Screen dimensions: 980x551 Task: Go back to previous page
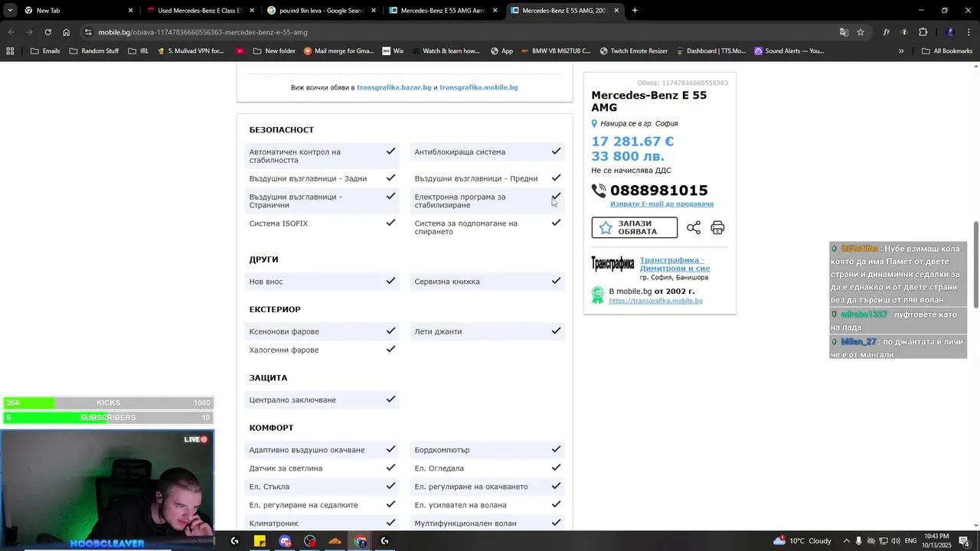pyautogui.click(x=11, y=32)
